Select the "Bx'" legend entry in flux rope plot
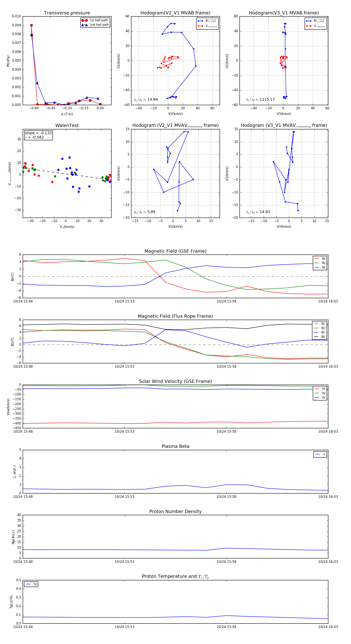Image resolution: width=351 pixels, height=644 pixels. 320,324
